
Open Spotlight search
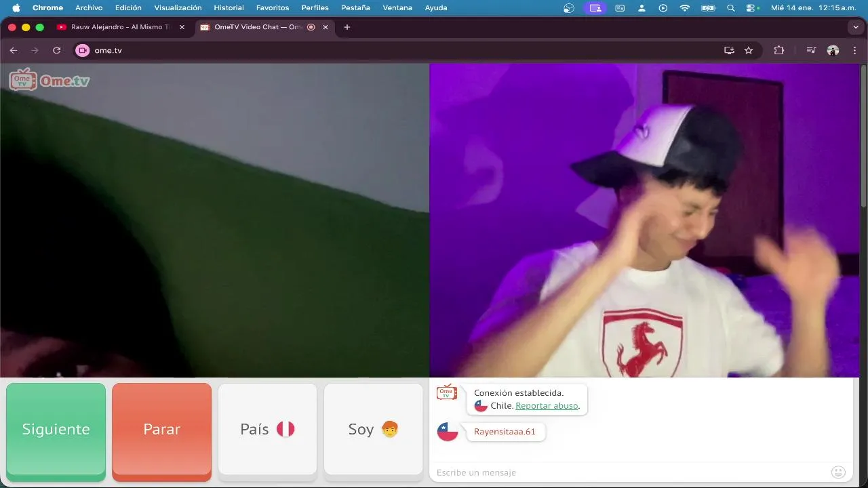click(x=730, y=8)
